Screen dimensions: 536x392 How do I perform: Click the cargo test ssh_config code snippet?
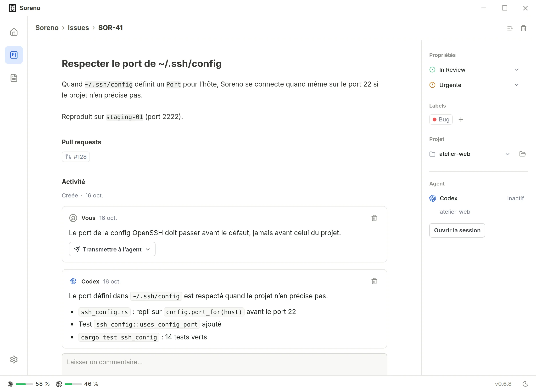pyautogui.click(x=119, y=337)
